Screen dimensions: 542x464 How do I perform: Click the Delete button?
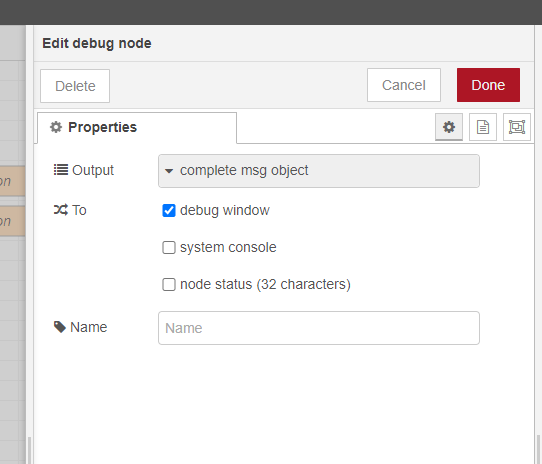[75, 86]
